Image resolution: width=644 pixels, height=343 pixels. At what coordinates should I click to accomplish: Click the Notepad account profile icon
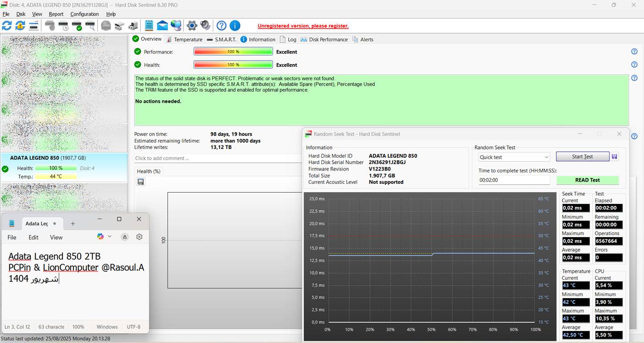point(124,237)
